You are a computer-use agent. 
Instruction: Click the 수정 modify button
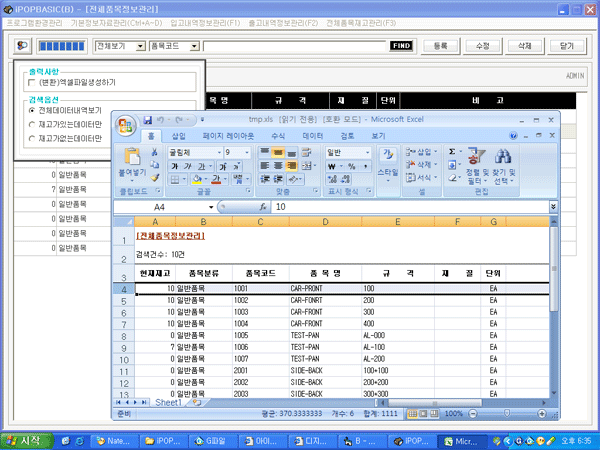483,46
